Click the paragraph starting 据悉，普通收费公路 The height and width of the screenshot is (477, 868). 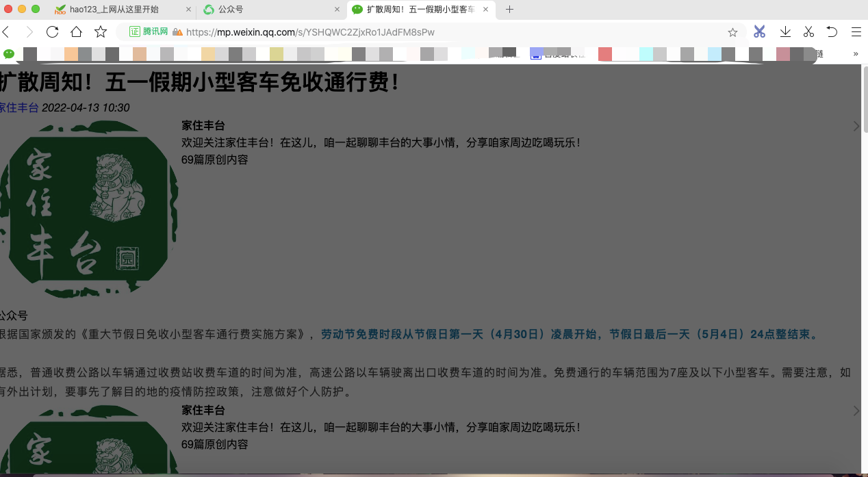pos(425,382)
